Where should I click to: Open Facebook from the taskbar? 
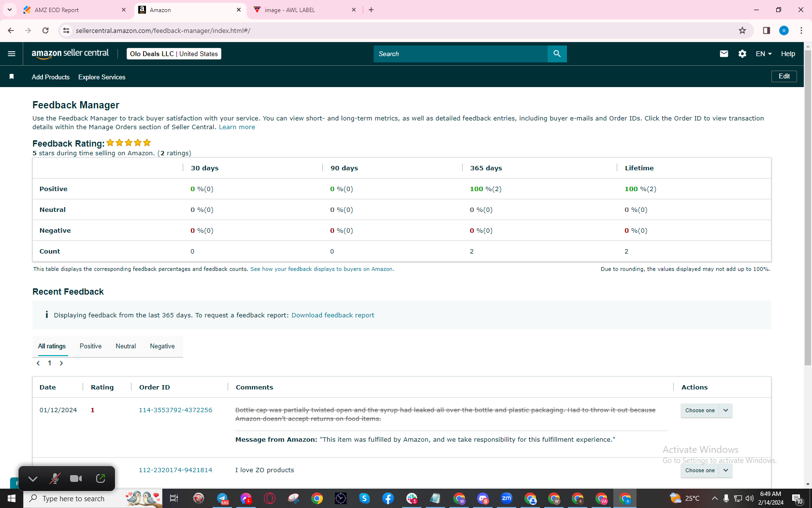click(x=388, y=498)
